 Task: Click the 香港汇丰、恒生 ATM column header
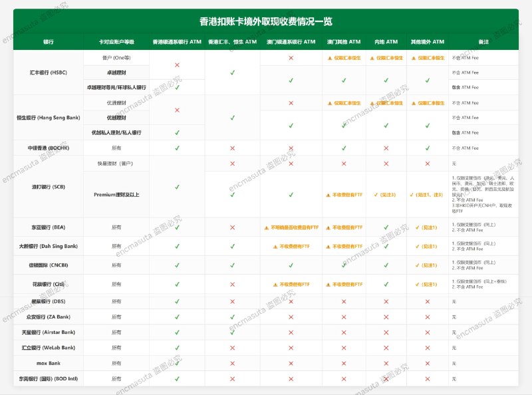(232, 42)
